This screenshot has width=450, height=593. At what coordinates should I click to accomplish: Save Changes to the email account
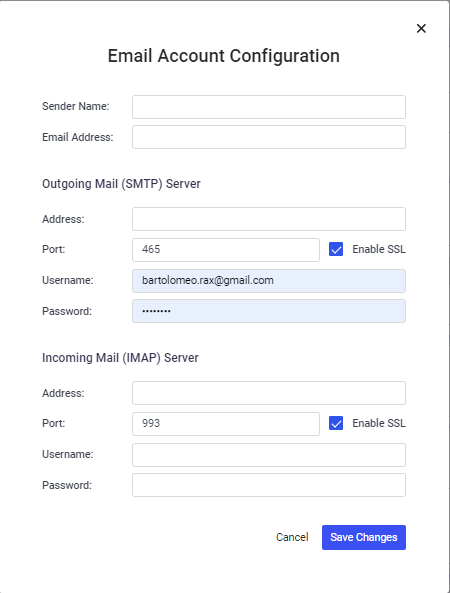364,537
